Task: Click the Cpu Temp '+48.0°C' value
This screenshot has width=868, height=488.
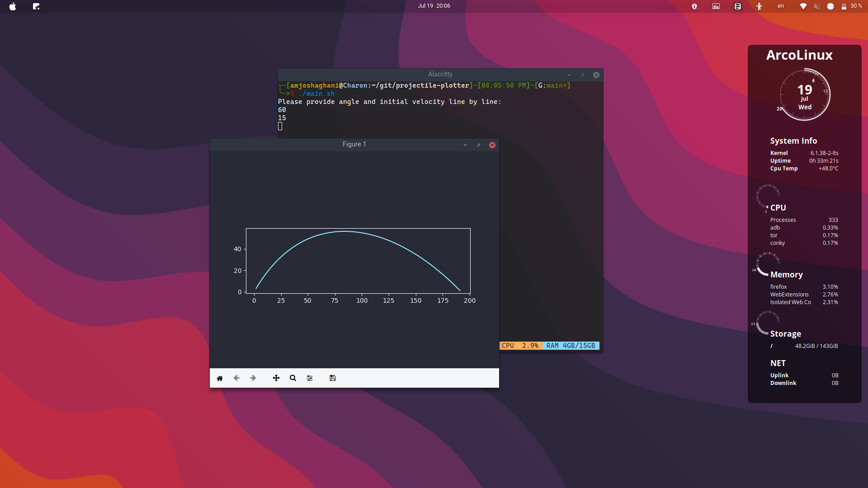Action: (828, 169)
